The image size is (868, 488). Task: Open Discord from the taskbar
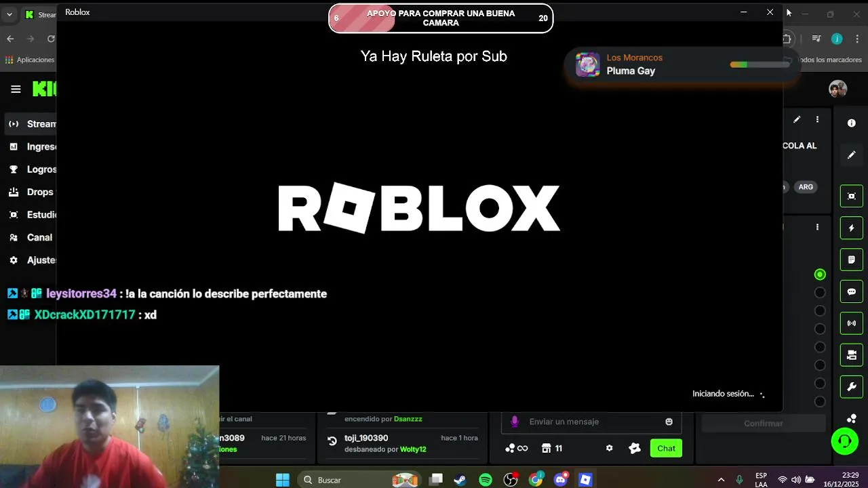(561, 480)
